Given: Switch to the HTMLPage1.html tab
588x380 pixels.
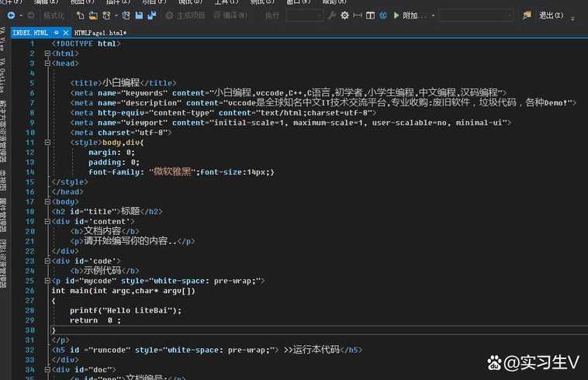Looking at the screenshot, I should 100,33.
